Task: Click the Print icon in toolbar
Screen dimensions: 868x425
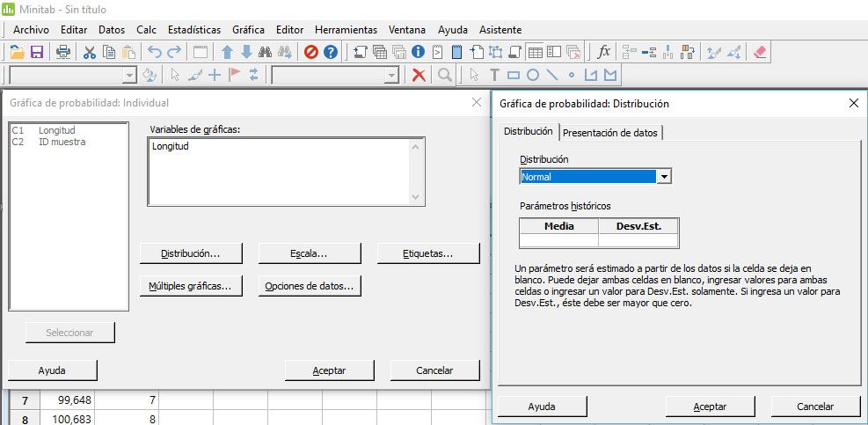Action: 63,52
